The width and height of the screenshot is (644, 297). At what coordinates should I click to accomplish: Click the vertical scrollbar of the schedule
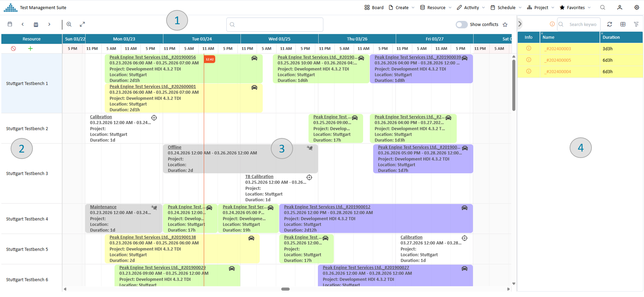click(x=514, y=85)
